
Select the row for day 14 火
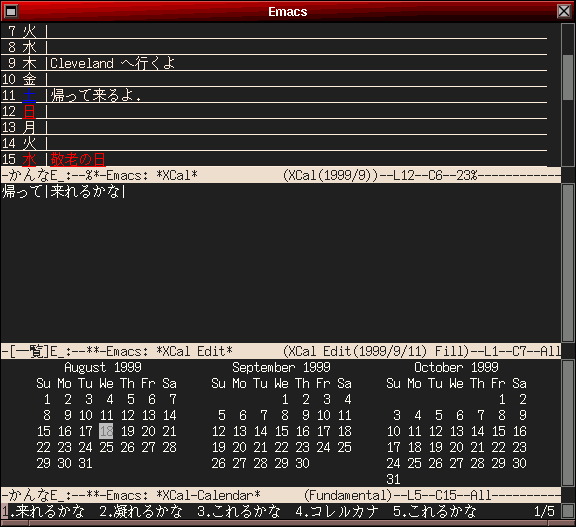(274, 143)
